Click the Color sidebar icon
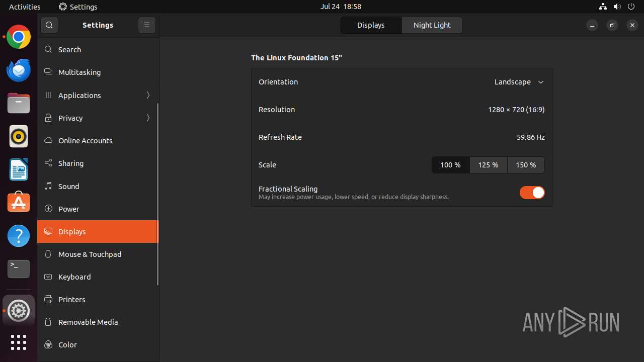This screenshot has height=362, width=644. point(48,344)
